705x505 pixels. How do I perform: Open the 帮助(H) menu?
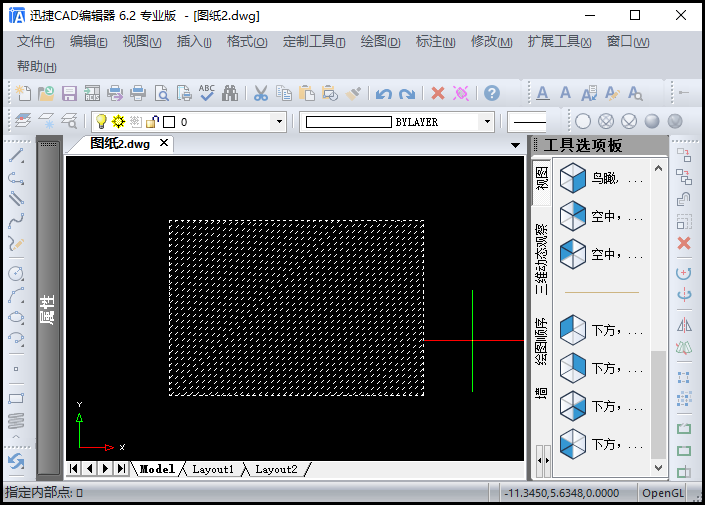coord(37,67)
